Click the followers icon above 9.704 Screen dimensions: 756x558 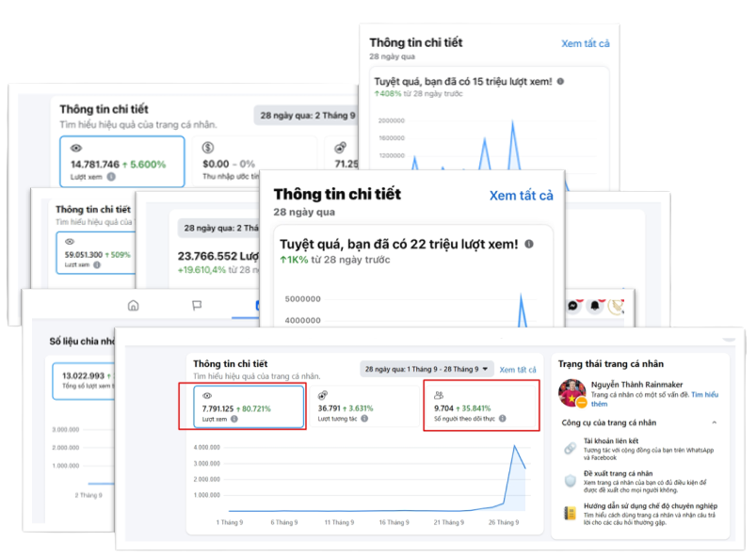click(x=439, y=395)
